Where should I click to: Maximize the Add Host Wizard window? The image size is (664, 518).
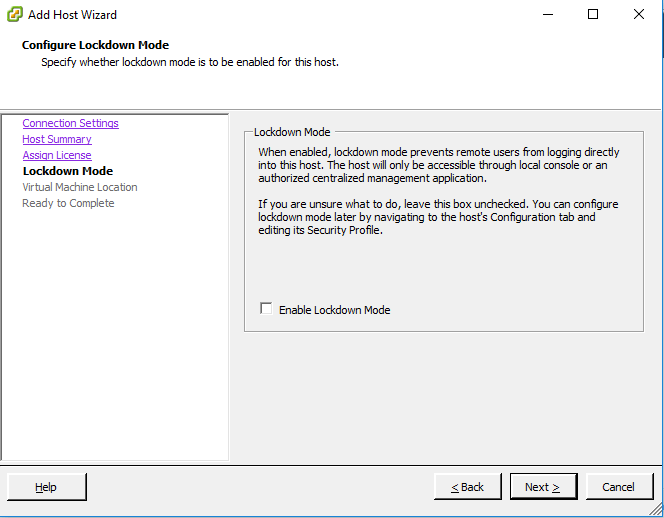593,15
